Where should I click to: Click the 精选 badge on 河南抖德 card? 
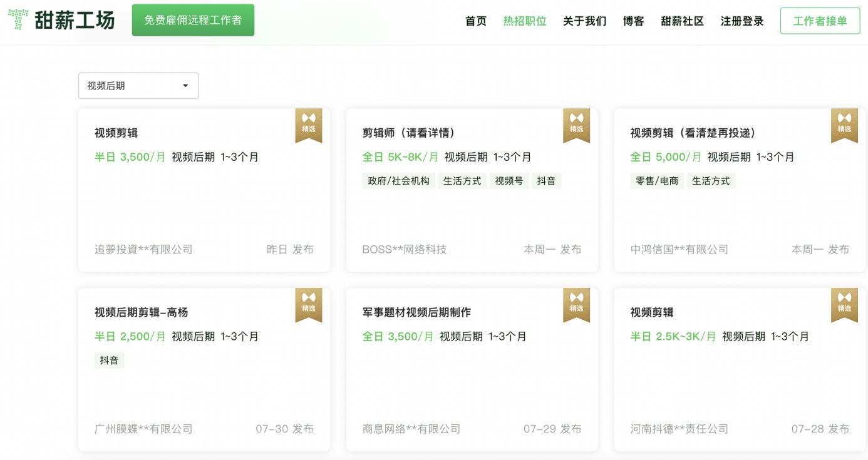tap(844, 305)
